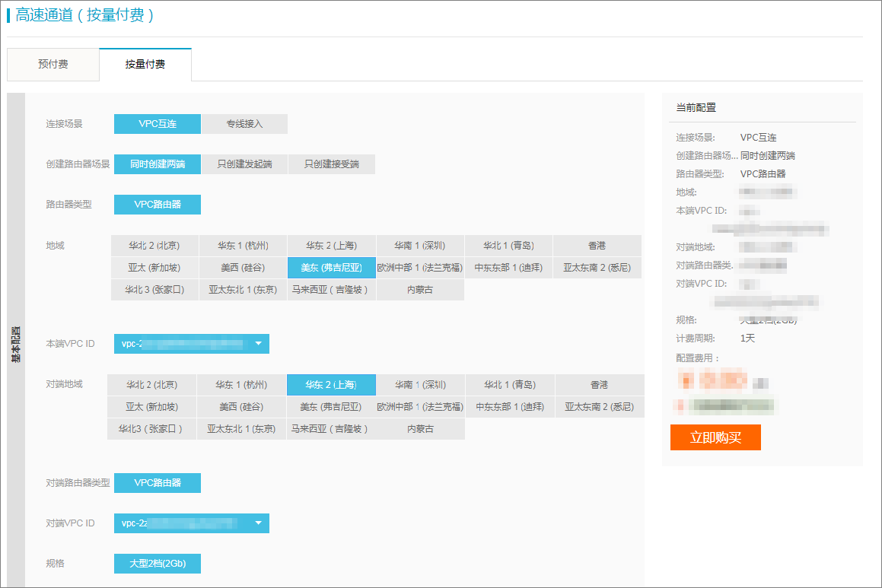The image size is (882, 588).
Task: Select the 大型2档(2Gb) specification
Action: click(158, 564)
